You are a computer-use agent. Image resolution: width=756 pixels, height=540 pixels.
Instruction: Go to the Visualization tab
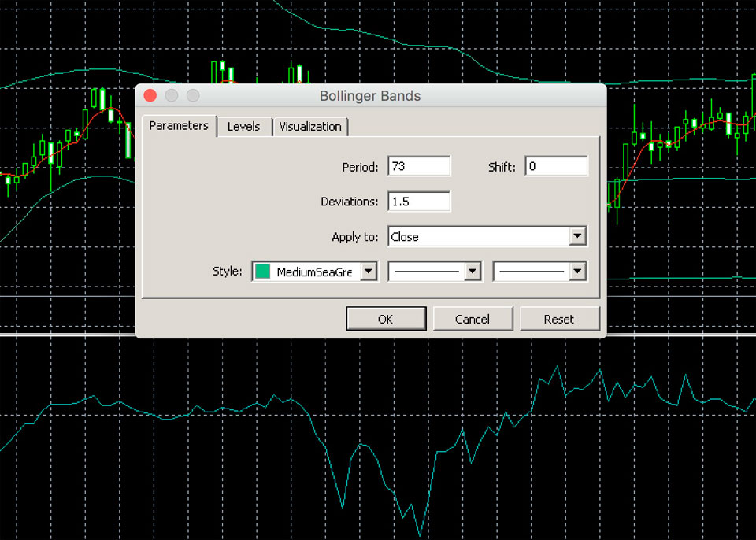[x=310, y=127]
